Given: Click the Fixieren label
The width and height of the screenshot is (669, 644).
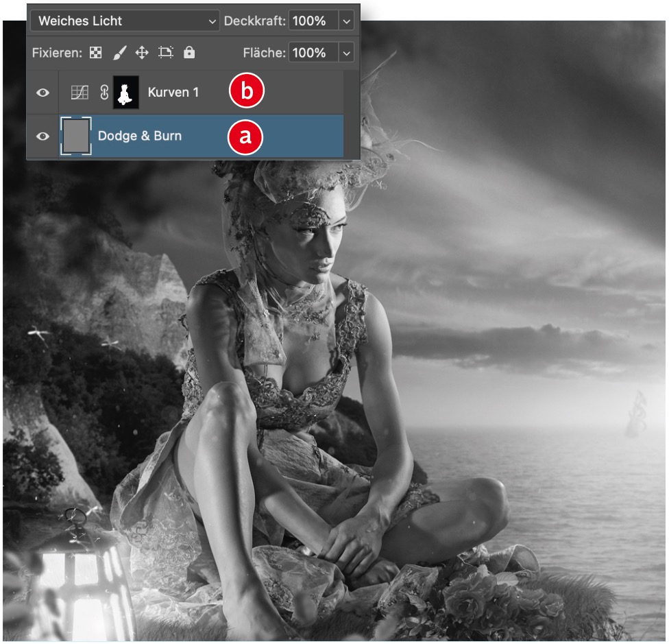Looking at the screenshot, I should 57,53.
